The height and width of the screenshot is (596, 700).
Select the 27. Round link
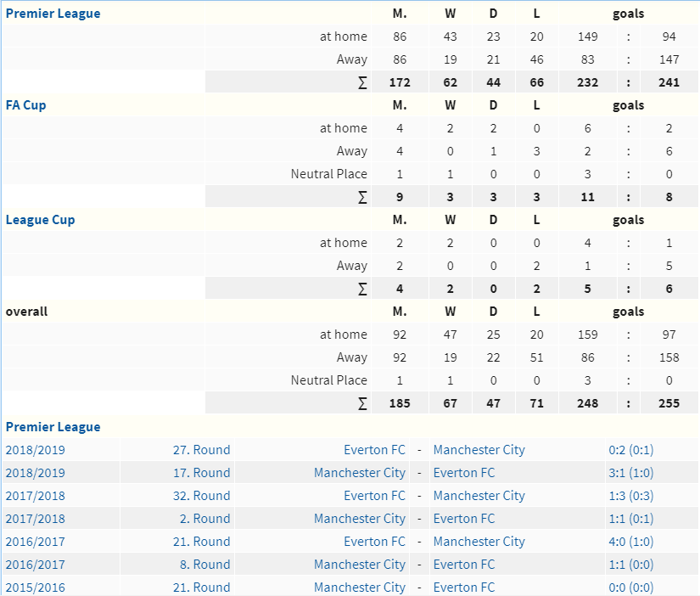pyautogui.click(x=201, y=450)
